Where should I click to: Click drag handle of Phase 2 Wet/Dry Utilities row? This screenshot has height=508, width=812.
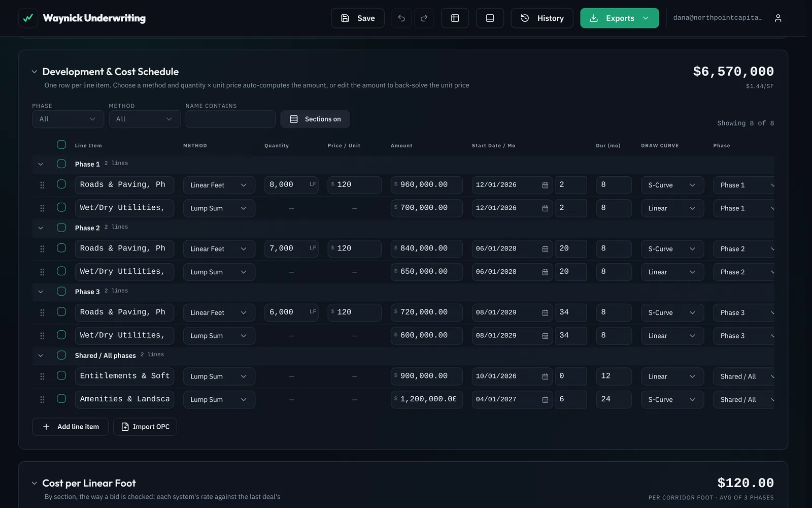[x=42, y=272]
